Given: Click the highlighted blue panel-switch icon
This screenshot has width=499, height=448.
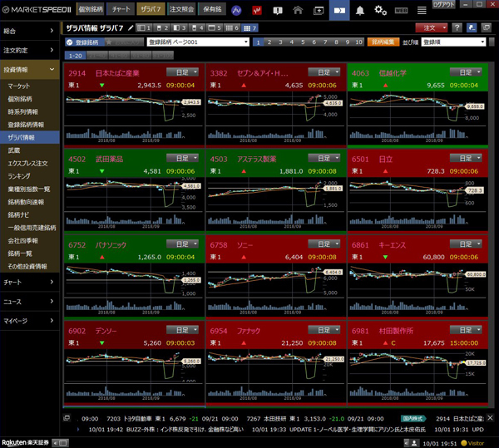Looking at the screenshot, I should pyautogui.click(x=339, y=11).
